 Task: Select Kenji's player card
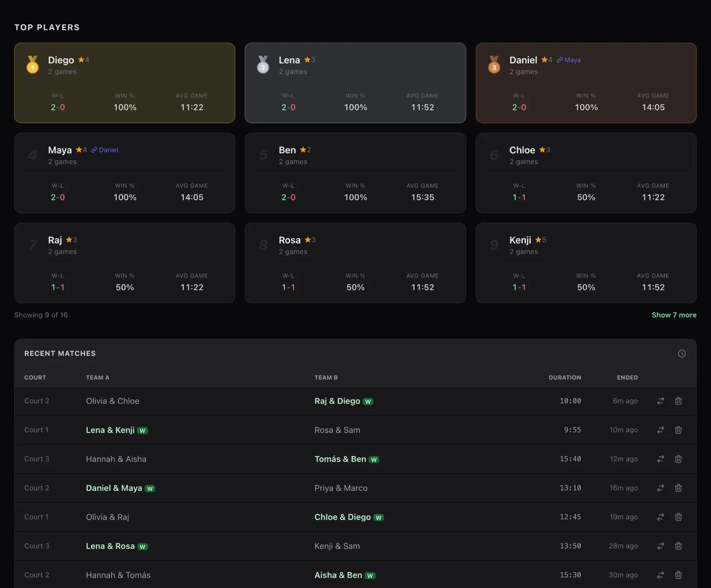pyautogui.click(x=586, y=263)
